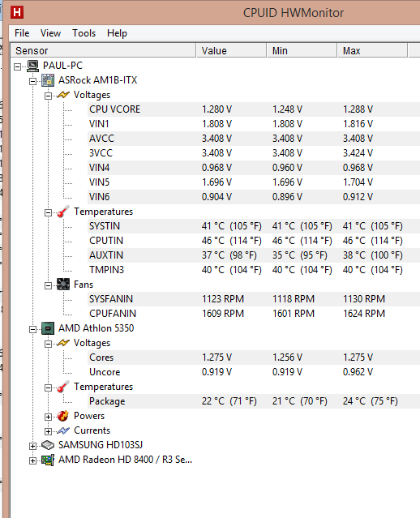
Task: Select the AUXTIN temperature row
Action: 254,255
